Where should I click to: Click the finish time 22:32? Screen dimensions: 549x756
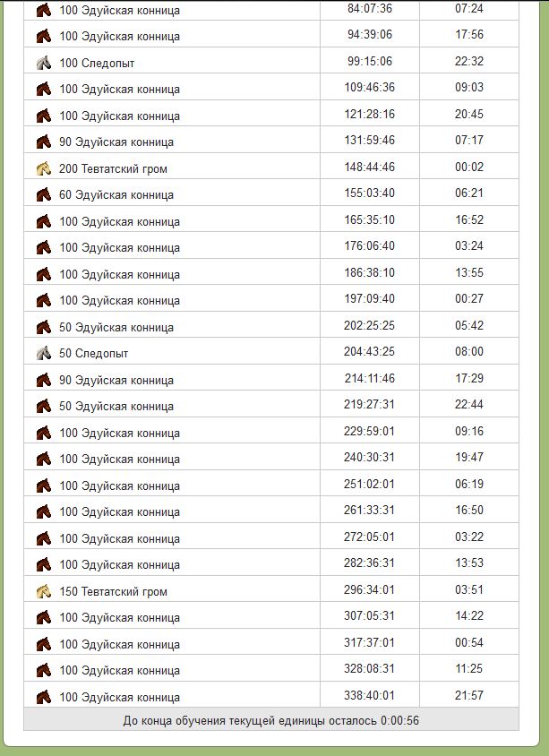tap(469, 61)
